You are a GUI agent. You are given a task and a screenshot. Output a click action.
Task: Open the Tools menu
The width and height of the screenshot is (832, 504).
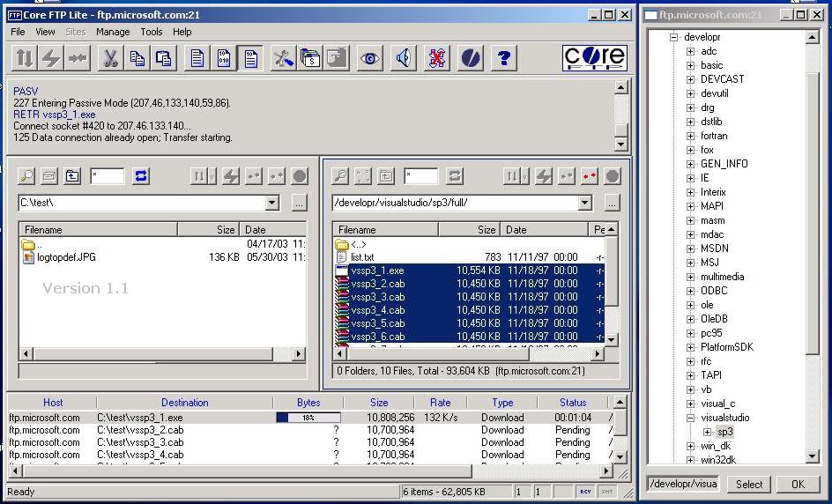click(x=152, y=32)
